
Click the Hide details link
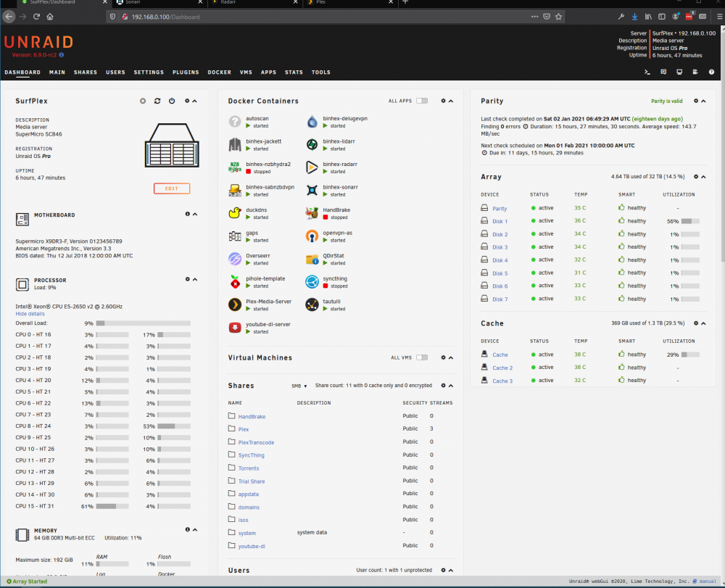(30, 314)
